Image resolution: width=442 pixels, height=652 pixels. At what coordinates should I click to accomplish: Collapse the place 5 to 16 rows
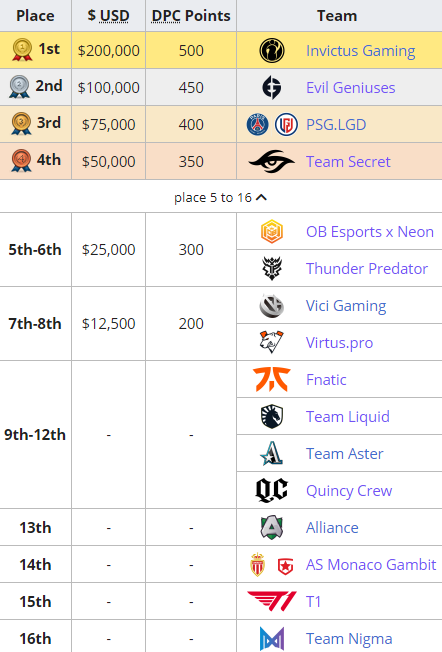click(220, 198)
